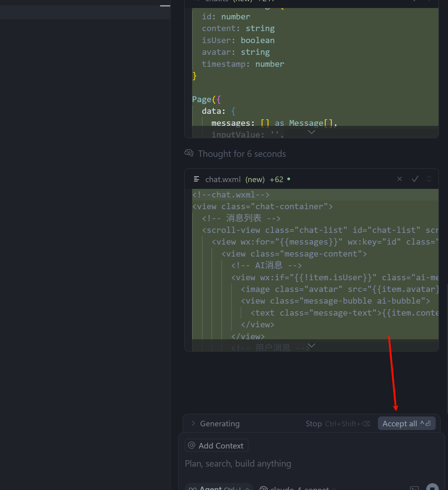This screenshot has height=490, width=448.
Task: Click the file icon beside chat.wxml
Action: 197,179
